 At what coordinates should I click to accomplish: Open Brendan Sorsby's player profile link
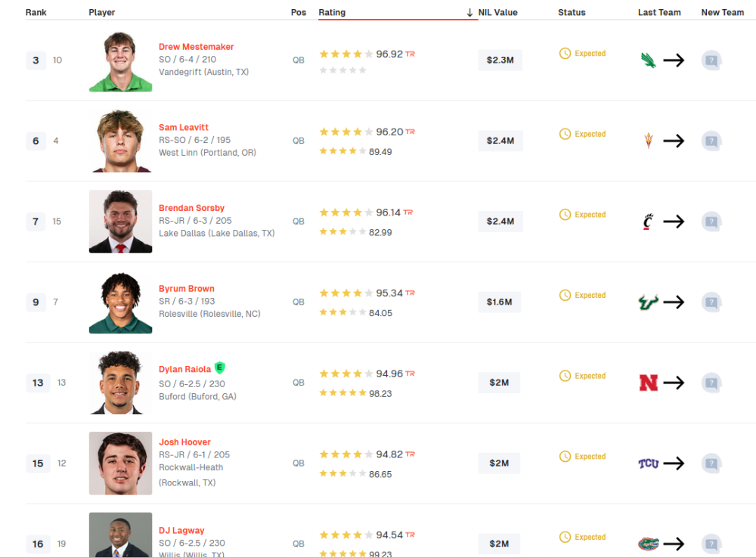(191, 208)
